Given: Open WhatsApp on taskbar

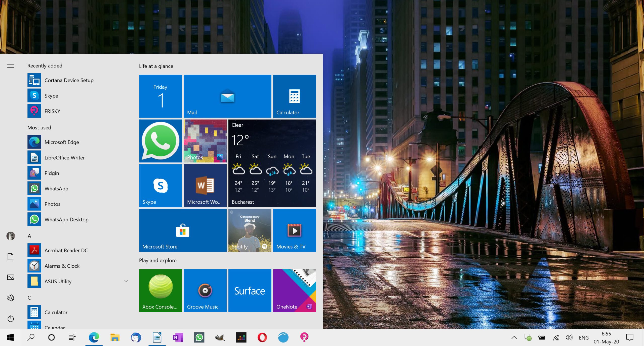Looking at the screenshot, I should pyautogui.click(x=199, y=337).
